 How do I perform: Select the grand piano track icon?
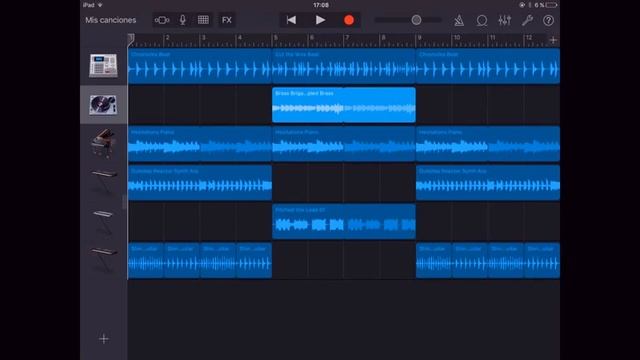pyautogui.click(x=103, y=144)
